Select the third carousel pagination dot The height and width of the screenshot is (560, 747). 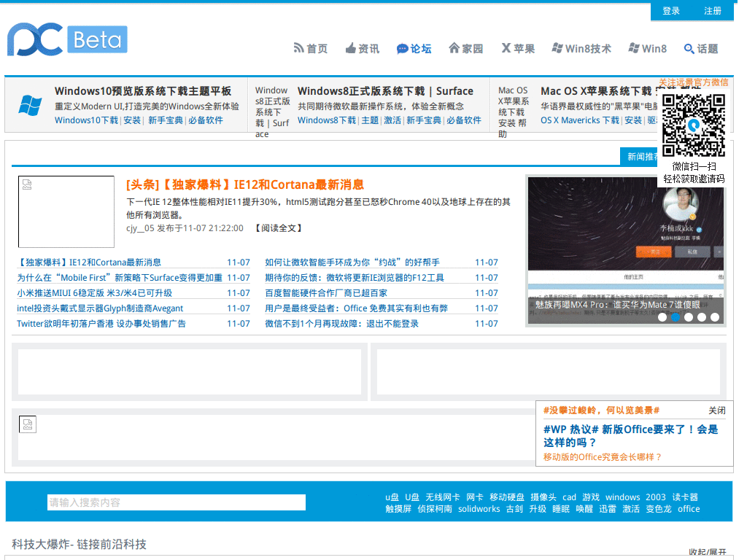tap(688, 316)
